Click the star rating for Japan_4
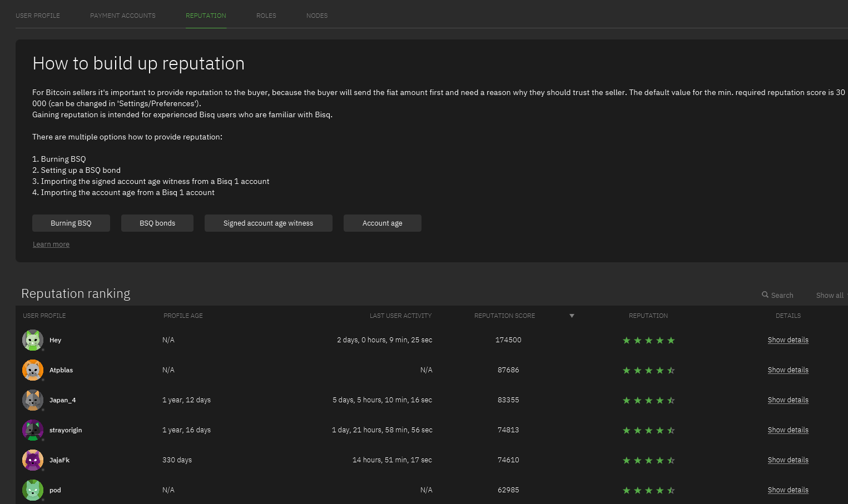848x504 pixels. point(648,400)
